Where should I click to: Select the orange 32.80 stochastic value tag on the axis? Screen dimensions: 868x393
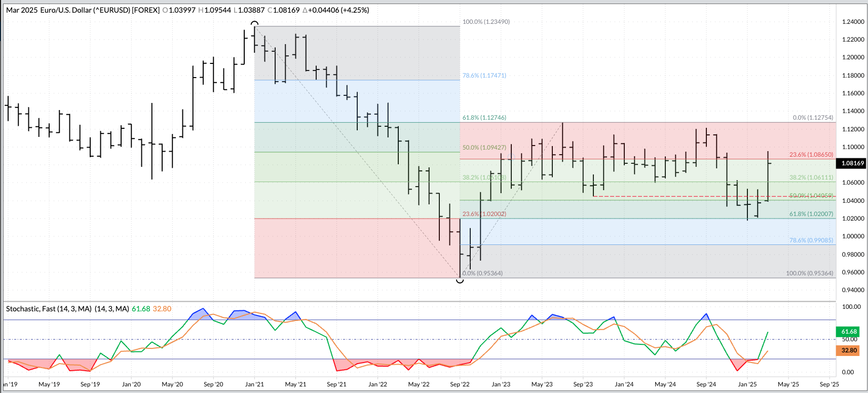(x=849, y=350)
